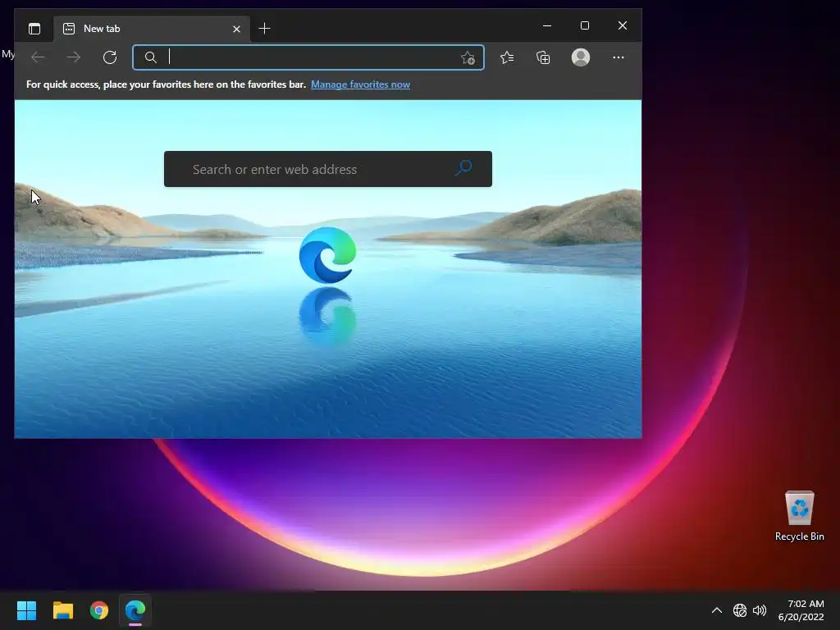Go forward with the forward arrow
Screen dimensions: 840x630
pos(73,57)
